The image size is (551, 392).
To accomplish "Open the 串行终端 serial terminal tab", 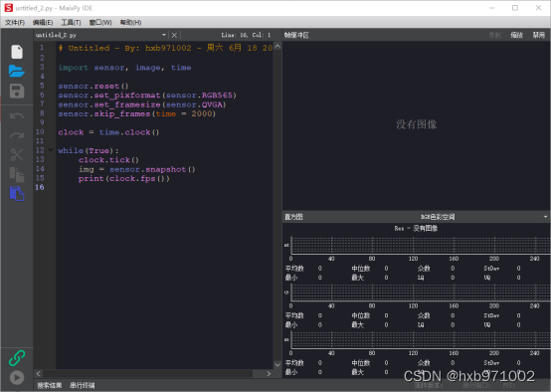I will (x=83, y=385).
